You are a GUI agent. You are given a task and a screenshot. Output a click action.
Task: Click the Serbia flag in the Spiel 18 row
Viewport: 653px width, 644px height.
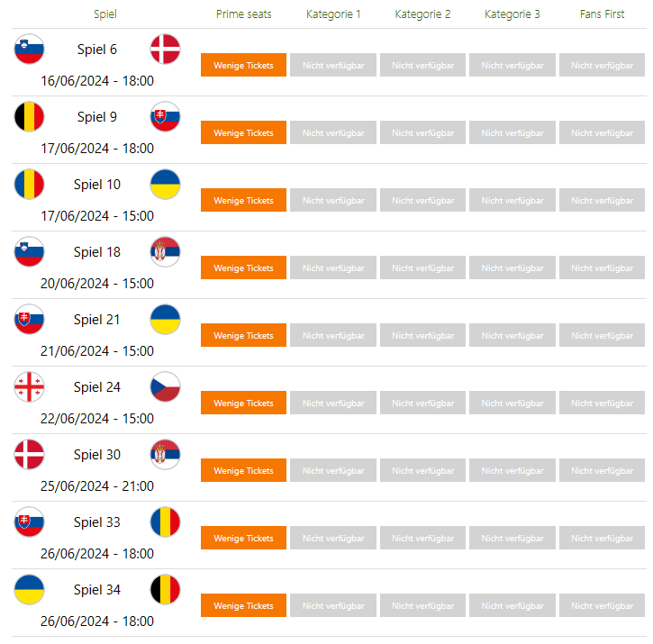click(165, 251)
